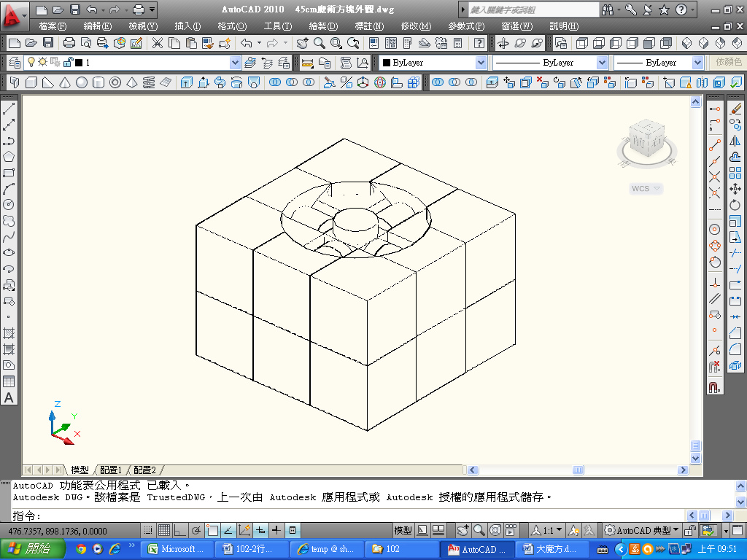Image resolution: width=747 pixels, height=560 pixels.
Task: Select the Cone solid tool
Action: tap(65, 82)
